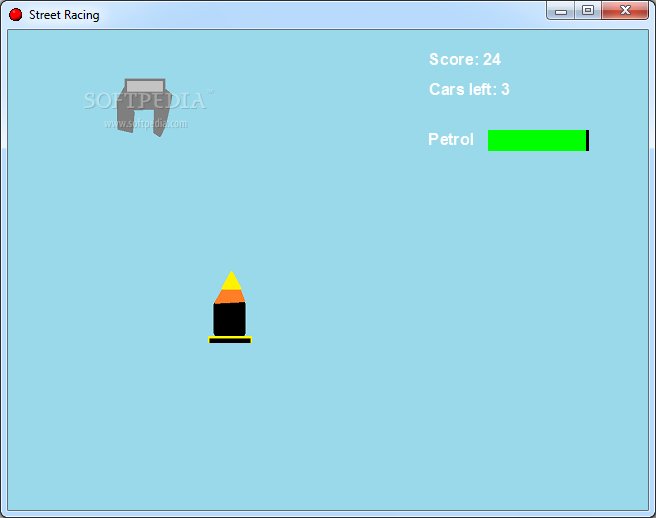Click the red circle app icon in title bar
The width and height of the screenshot is (656, 518).
15,15
